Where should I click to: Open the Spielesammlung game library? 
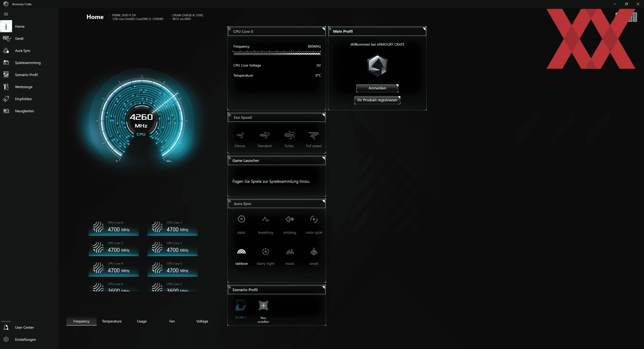pos(28,63)
